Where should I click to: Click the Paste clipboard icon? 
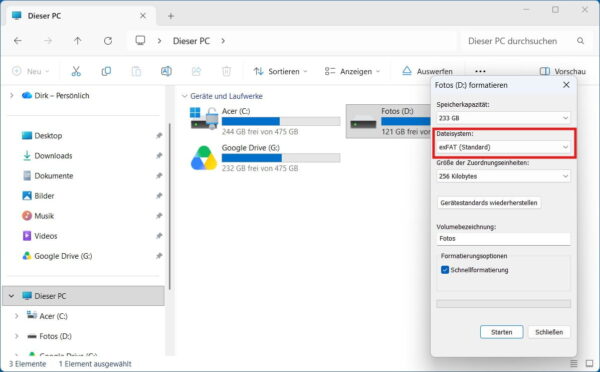click(x=136, y=71)
